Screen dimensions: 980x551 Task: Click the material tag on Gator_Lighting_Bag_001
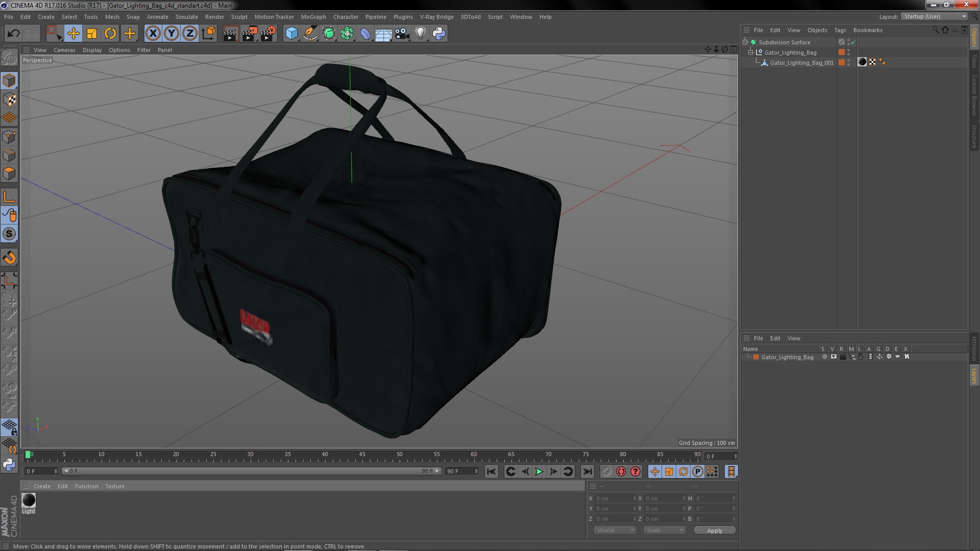(862, 62)
